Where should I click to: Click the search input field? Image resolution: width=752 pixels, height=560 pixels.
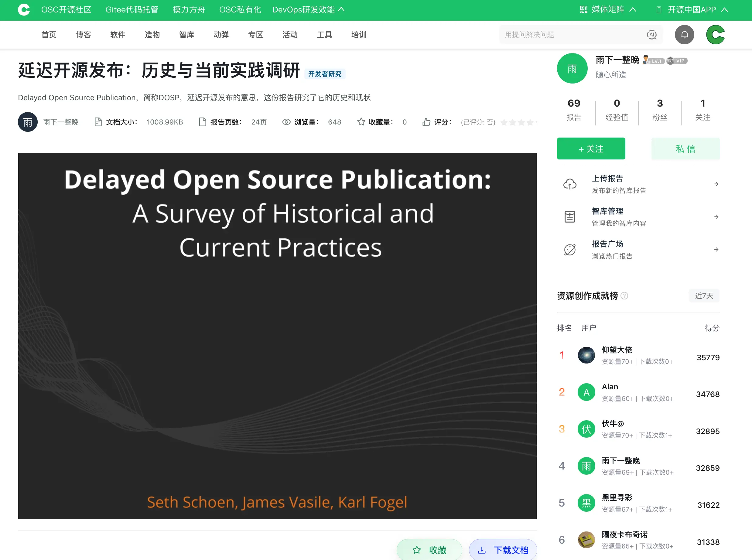pyautogui.click(x=573, y=35)
